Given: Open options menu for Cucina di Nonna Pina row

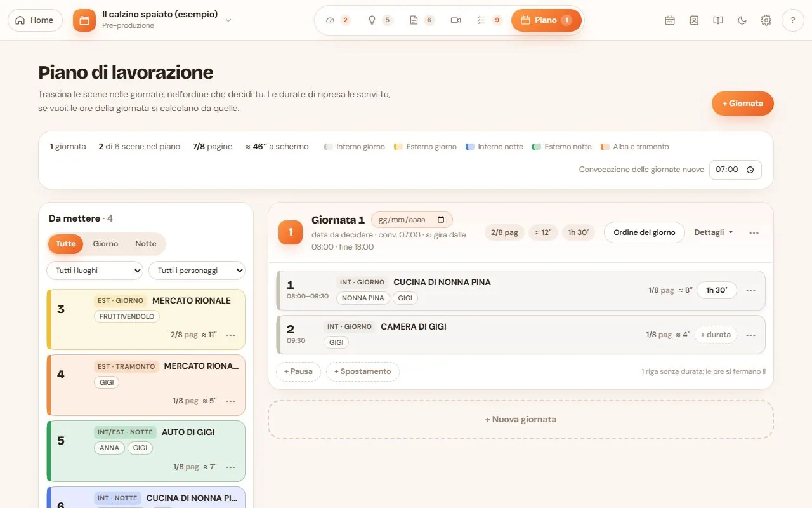Looking at the screenshot, I should point(751,290).
